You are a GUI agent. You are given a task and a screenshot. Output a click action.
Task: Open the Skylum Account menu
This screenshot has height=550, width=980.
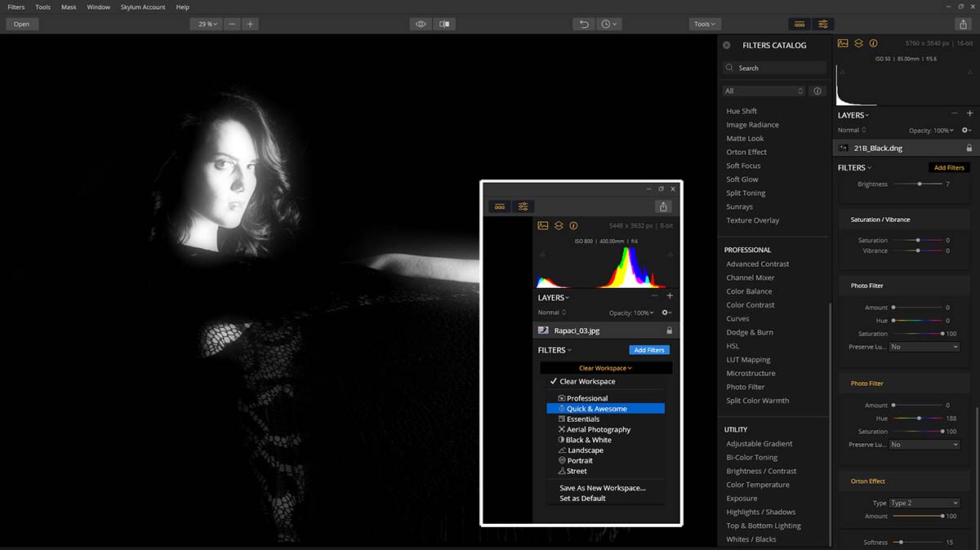[142, 7]
